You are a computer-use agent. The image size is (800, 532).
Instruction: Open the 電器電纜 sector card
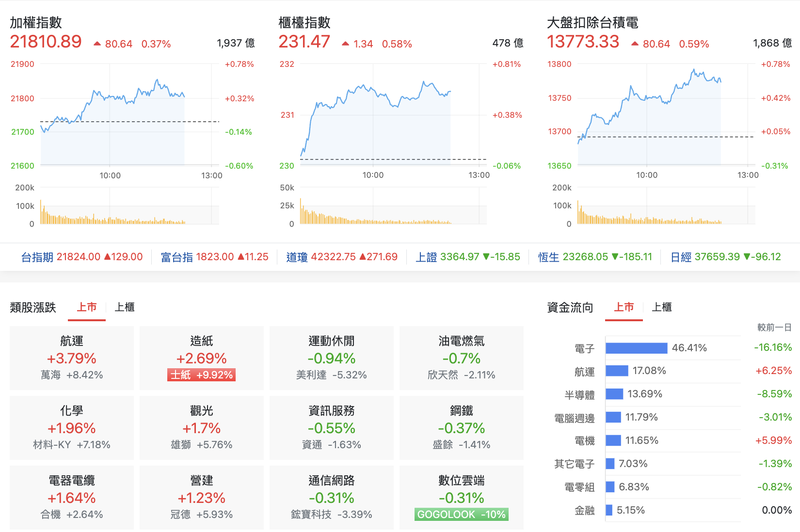[72, 498]
